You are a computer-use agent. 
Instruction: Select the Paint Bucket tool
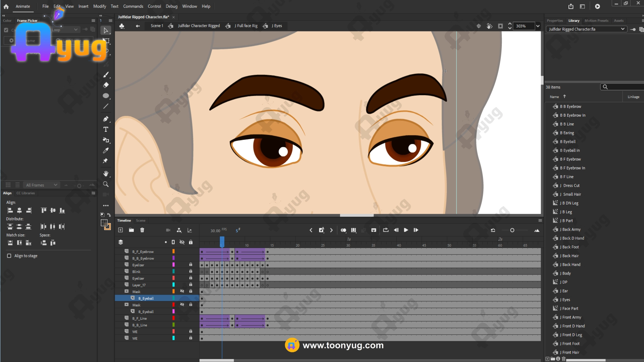[106, 140]
